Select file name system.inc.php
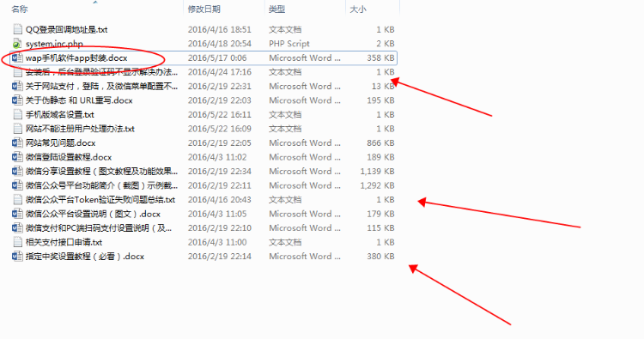Image resolution: width=644 pixels, height=339 pixels. click(54, 44)
